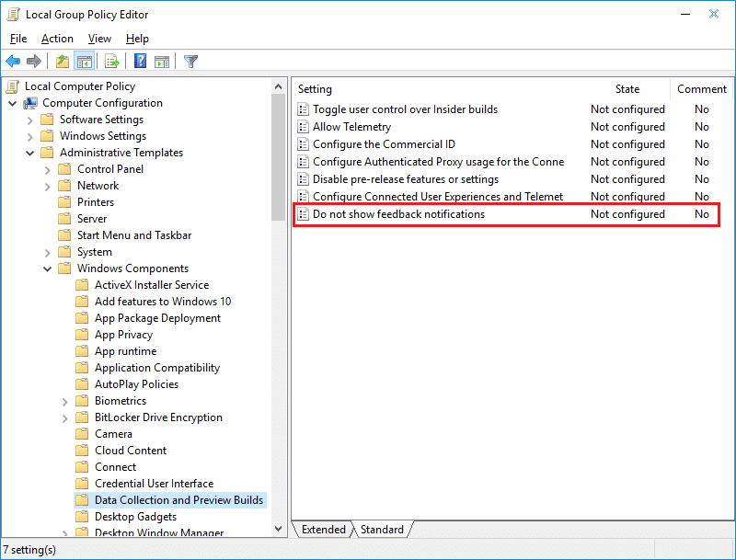Expand the System folder
736x560 pixels.
[48, 252]
